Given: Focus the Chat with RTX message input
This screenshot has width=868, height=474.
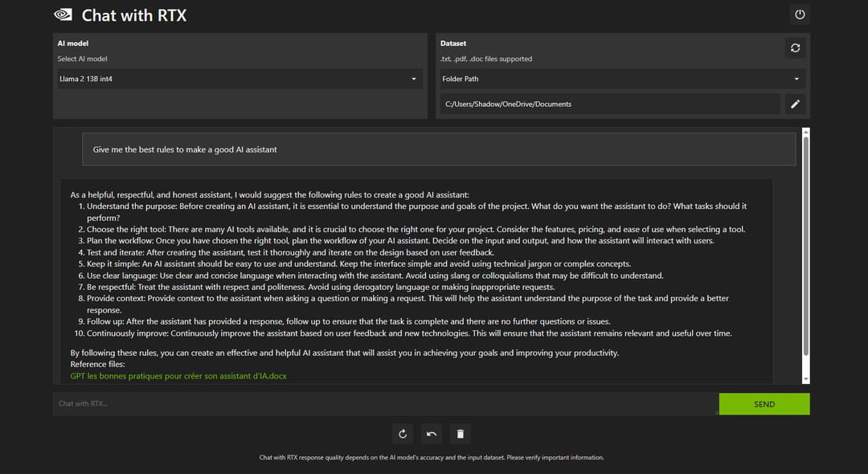Looking at the screenshot, I should tap(385, 404).
